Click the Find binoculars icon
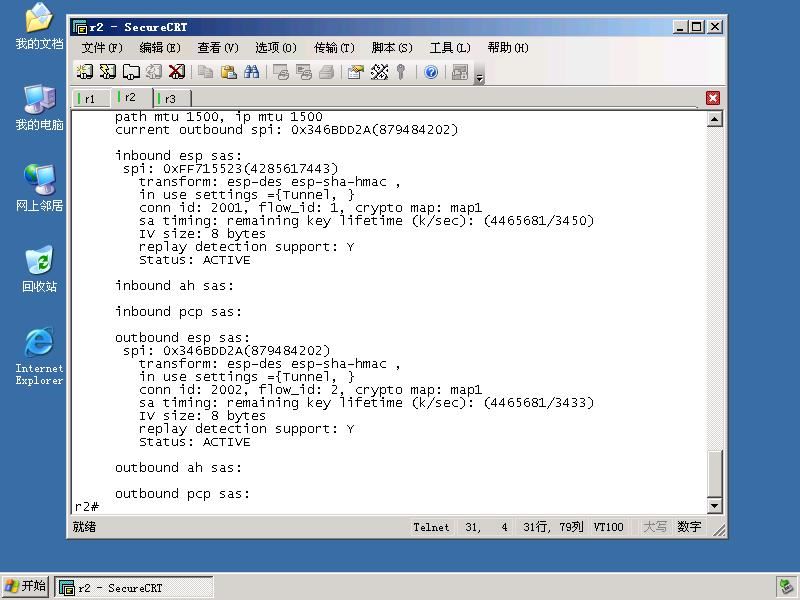The image size is (800, 600). coord(252,72)
